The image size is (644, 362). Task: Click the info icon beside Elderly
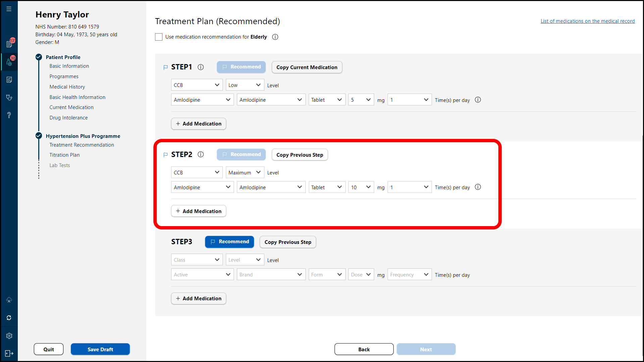click(x=275, y=37)
